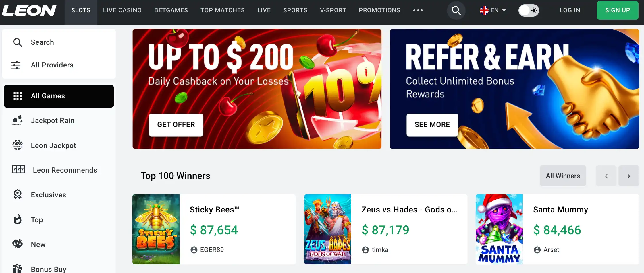
Task: Click the Exclusives badge icon
Action: [x=18, y=194]
